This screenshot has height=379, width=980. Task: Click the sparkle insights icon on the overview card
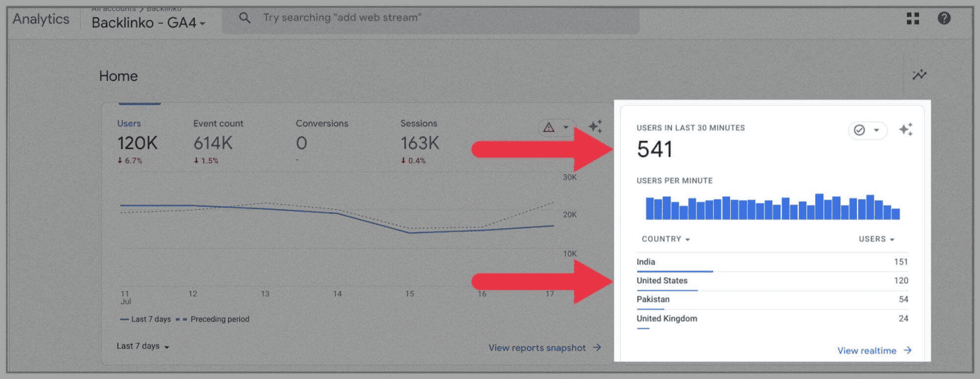pyautogui.click(x=595, y=126)
